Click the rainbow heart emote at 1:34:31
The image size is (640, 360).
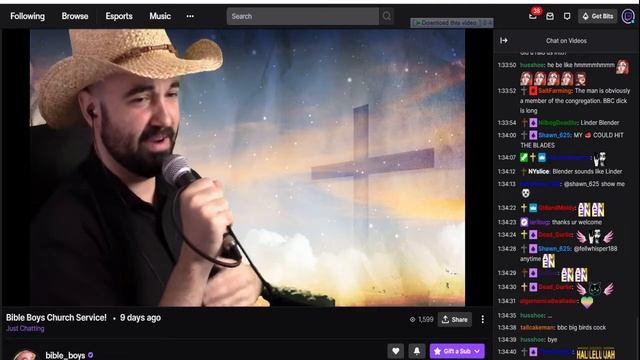pos(587,302)
